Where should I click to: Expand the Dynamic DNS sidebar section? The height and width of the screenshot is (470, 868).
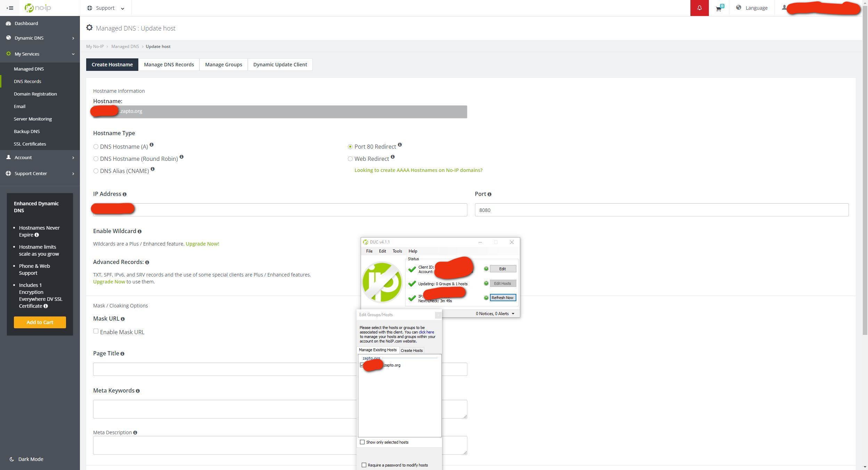[x=40, y=38]
